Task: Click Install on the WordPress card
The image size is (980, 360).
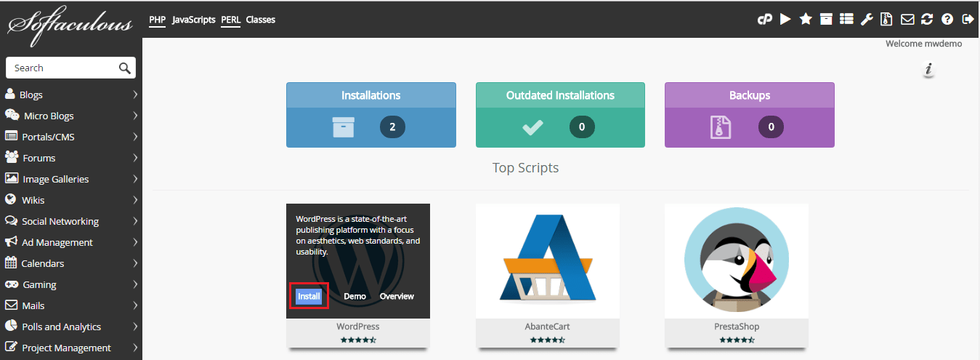Action: 309,296
